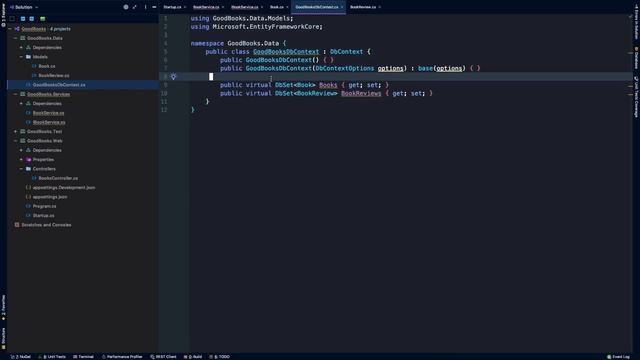Open the Structure side tab

tap(3, 338)
